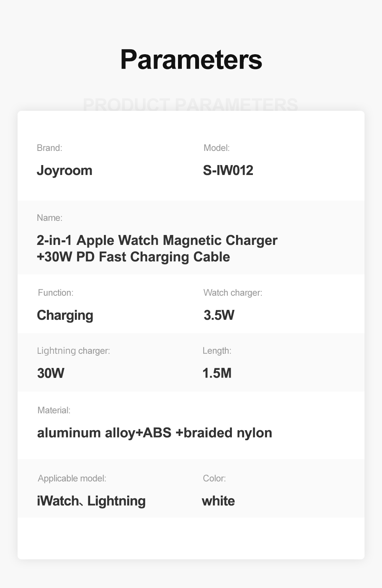Click the Joyroom brand name
382x588 pixels.
(65, 170)
